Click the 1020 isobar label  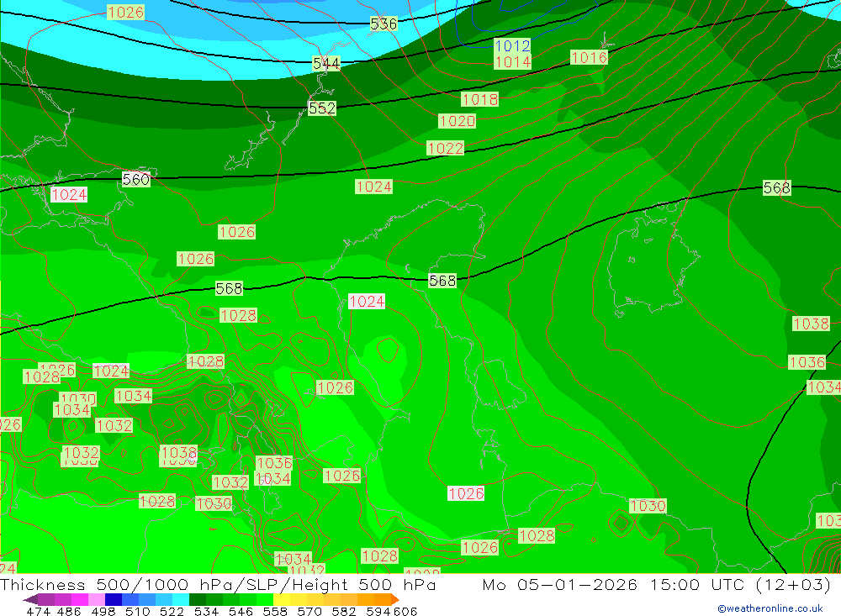457,121
